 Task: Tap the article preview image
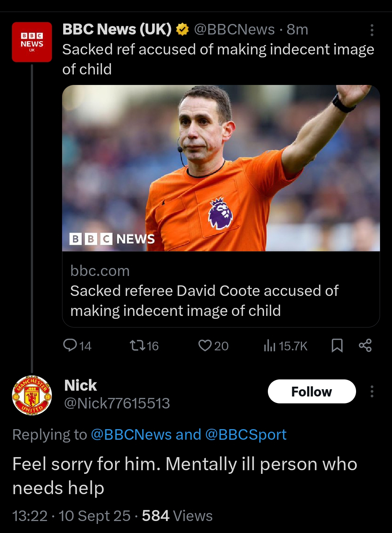tap(221, 168)
